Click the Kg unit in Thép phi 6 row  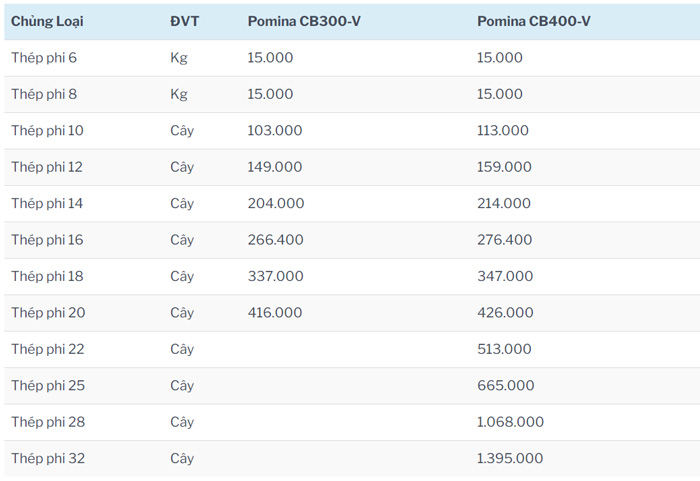pos(179,58)
